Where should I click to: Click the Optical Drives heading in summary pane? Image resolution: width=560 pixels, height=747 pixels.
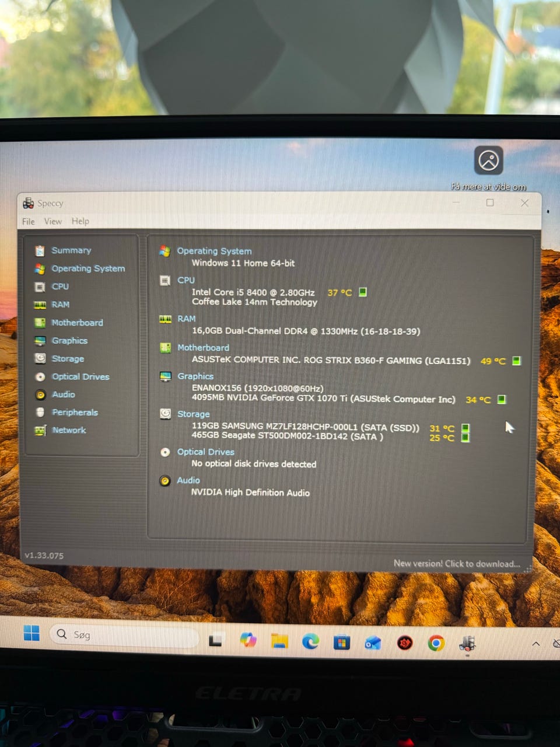coord(205,452)
